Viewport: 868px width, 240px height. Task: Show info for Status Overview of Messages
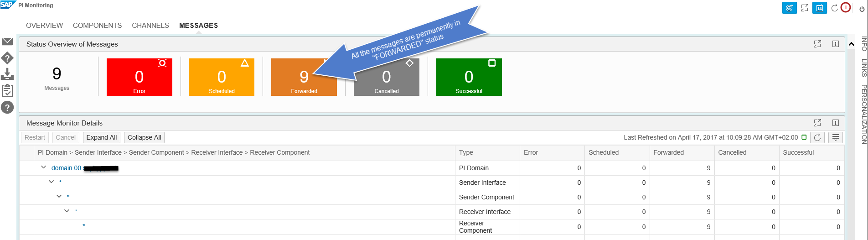click(x=836, y=44)
